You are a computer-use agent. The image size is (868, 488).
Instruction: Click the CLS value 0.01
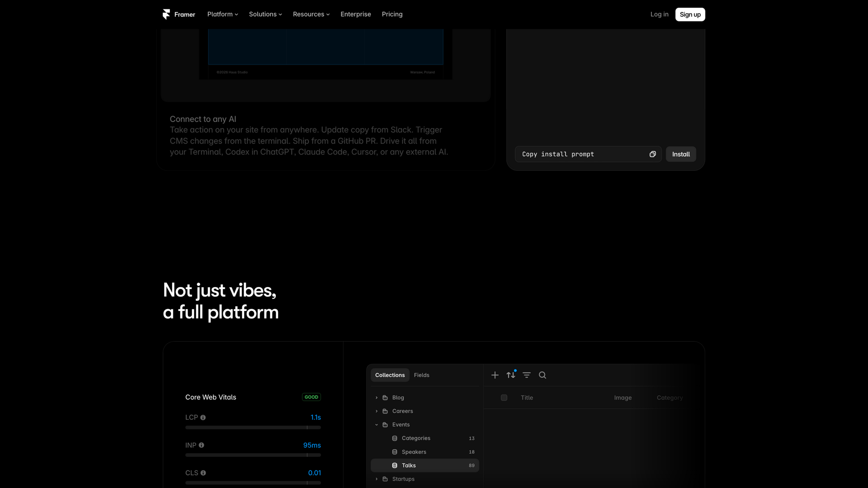315,473
